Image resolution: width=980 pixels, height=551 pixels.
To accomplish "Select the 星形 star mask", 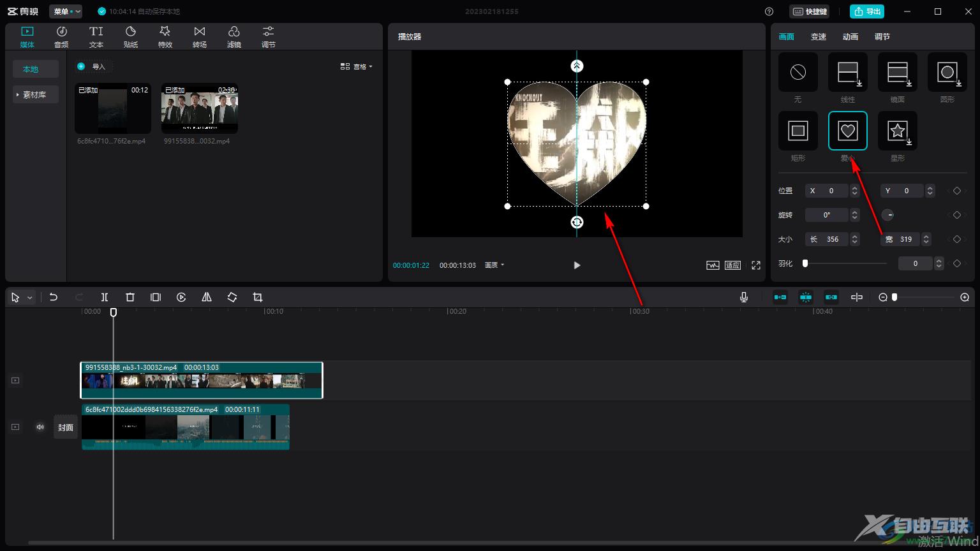I will pos(898,131).
